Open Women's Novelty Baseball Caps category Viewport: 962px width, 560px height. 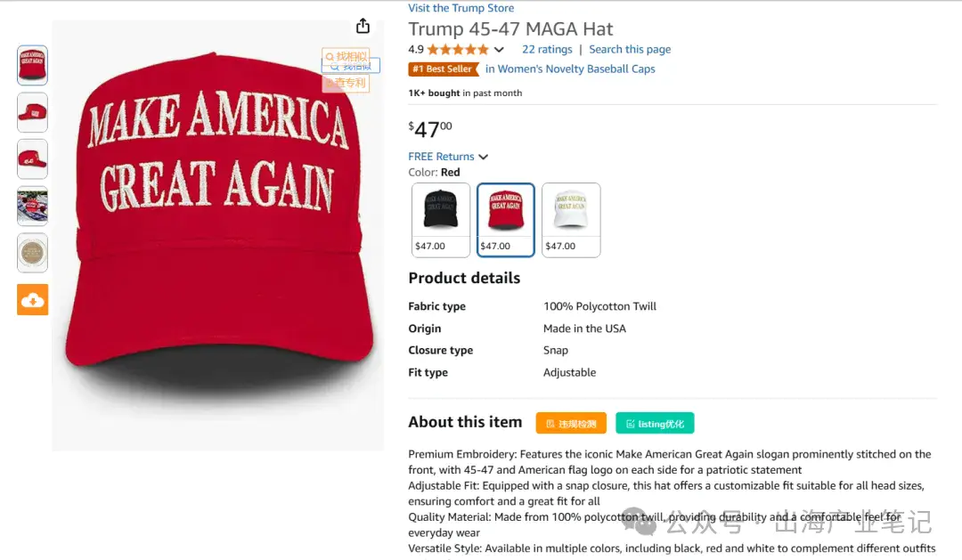570,69
